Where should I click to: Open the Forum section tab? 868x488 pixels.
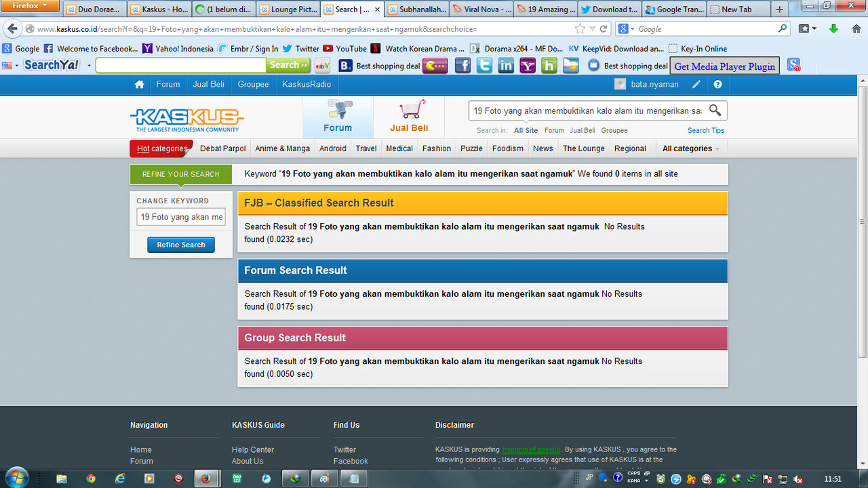tap(338, 117)
